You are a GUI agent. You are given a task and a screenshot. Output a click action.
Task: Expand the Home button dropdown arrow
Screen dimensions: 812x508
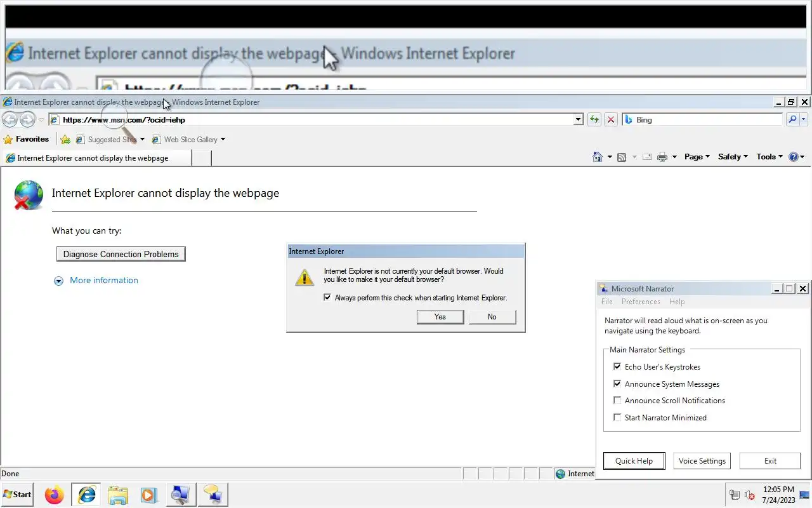tap(610, 157)
